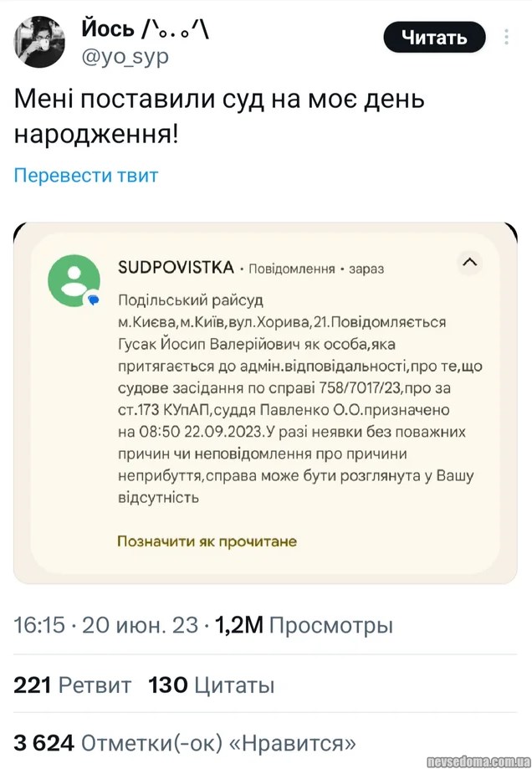Click the SUDPOVISTKA green contact avatar icon
The height and width of the screenshot is (769, 532).
74,279
